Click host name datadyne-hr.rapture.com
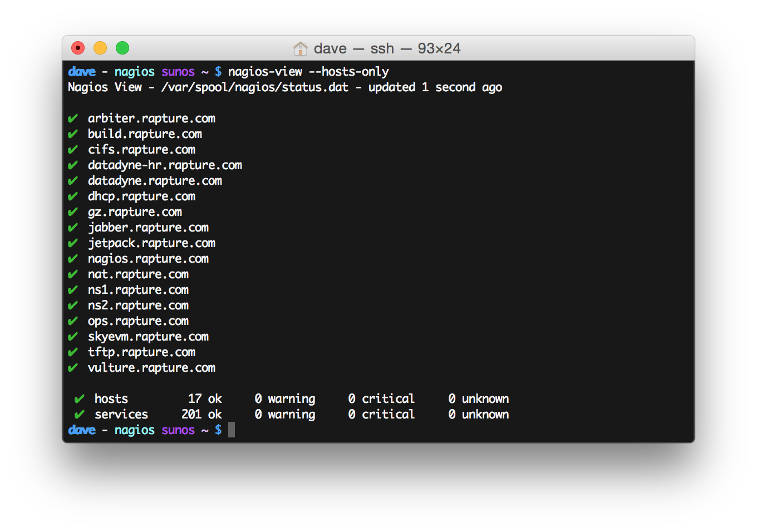This screenshot has height=532, width=757. pyautogui.click(x=165, y=165)
